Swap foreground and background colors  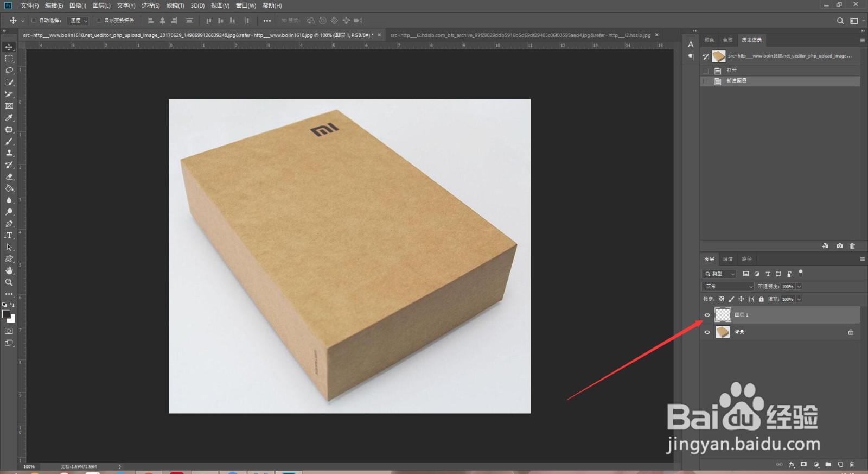(x=12, y=305)
